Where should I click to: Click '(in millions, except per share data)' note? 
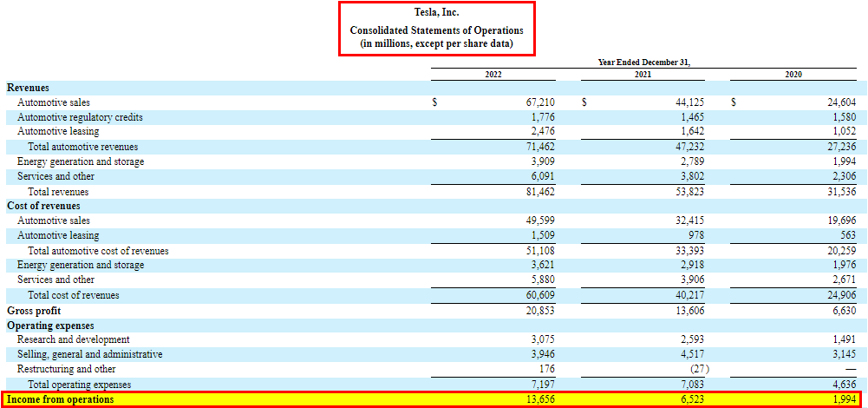coord(437,43)
